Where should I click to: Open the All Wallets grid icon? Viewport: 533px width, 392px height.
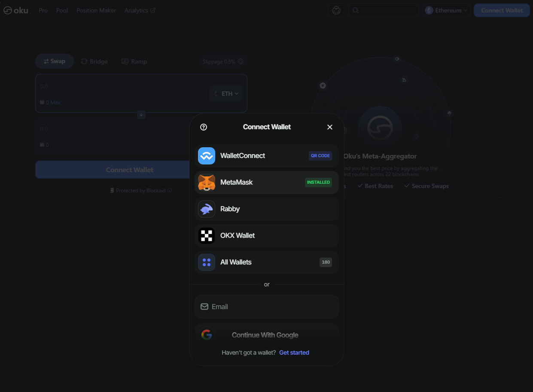[x=207, y=262]
